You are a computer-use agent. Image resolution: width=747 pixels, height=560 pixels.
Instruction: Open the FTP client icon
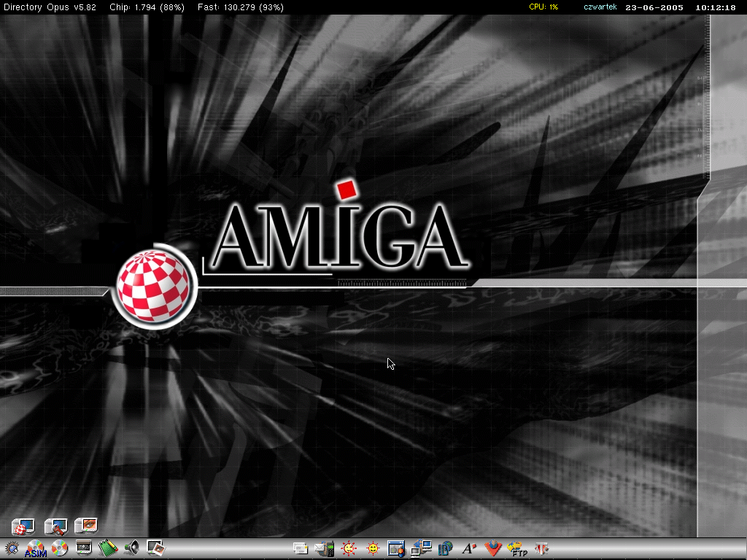pos(517,548)
